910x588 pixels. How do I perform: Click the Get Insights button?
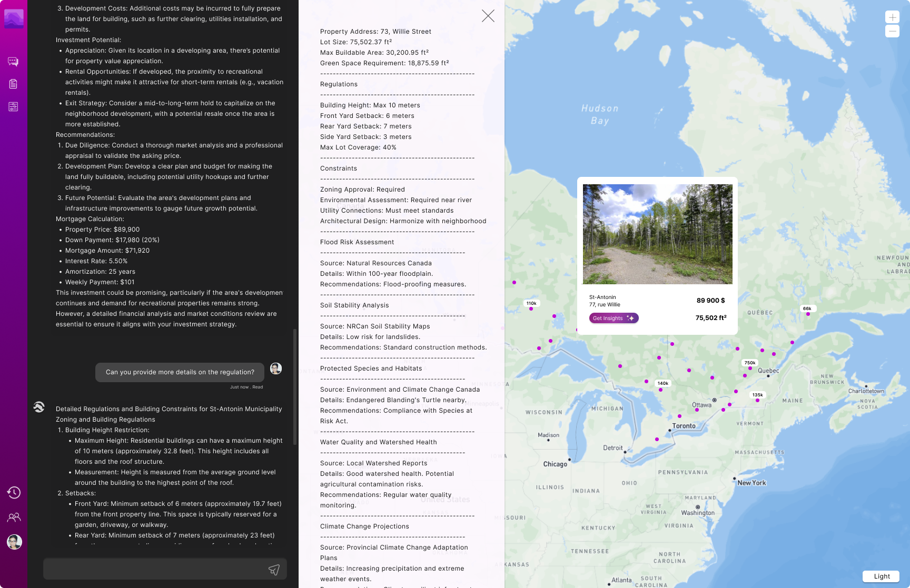(614, 318)
